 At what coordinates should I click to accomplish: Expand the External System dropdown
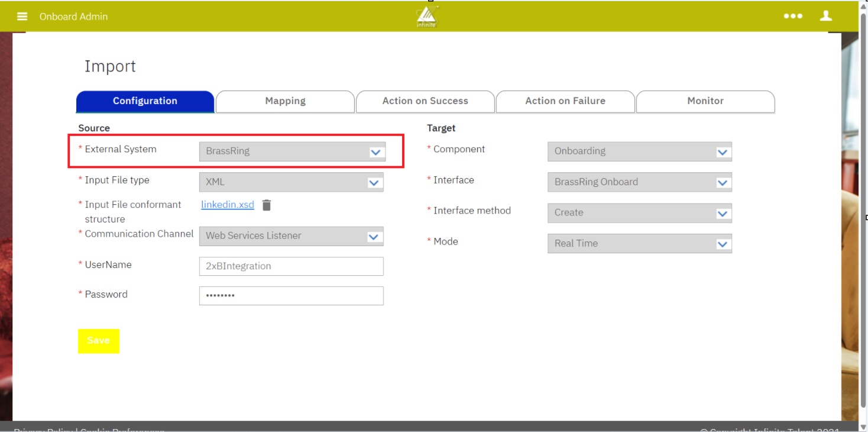tap(375, 151)
